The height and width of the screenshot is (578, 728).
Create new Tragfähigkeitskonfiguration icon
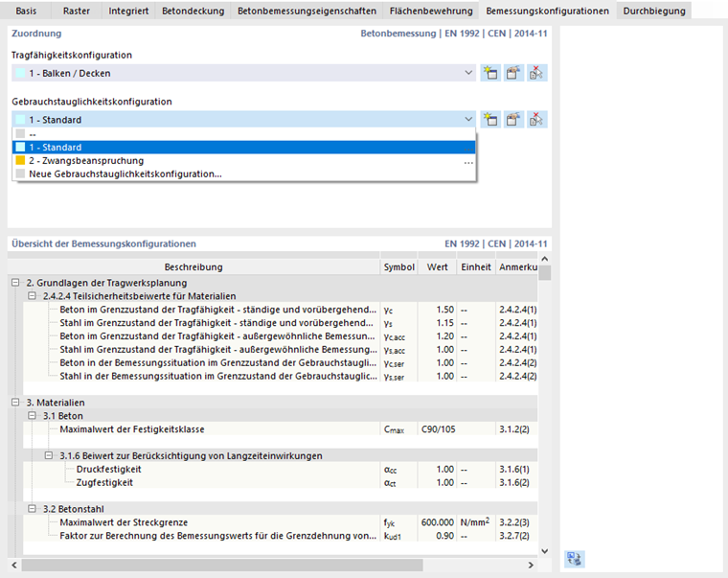(x=490, y=73)
